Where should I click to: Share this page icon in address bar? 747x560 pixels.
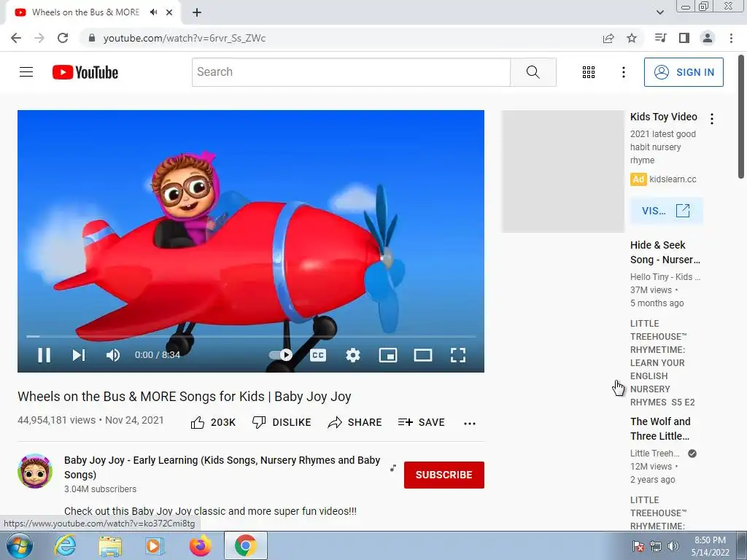(608, 38)
